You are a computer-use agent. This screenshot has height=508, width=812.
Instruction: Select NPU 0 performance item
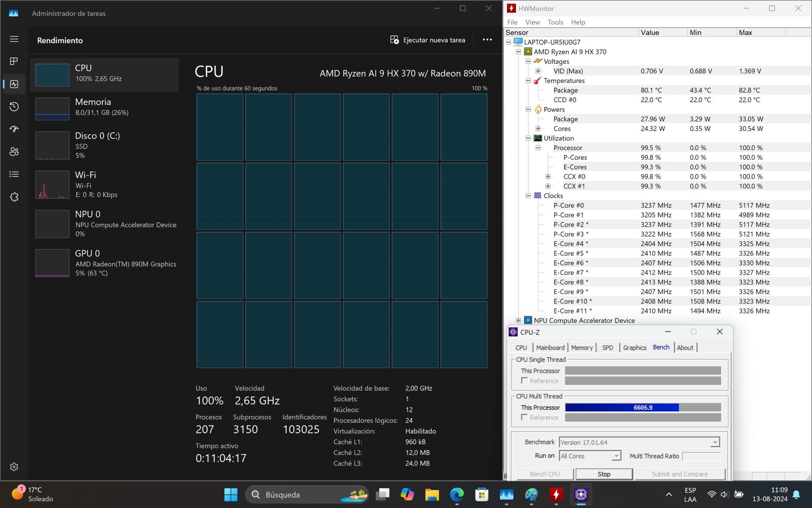tap(104, 224)
